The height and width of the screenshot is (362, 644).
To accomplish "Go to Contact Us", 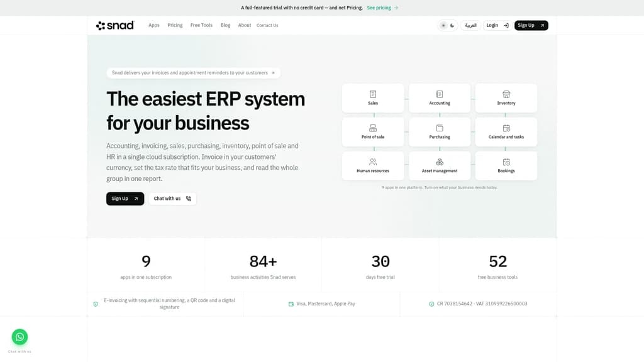I will click(267, 25).
